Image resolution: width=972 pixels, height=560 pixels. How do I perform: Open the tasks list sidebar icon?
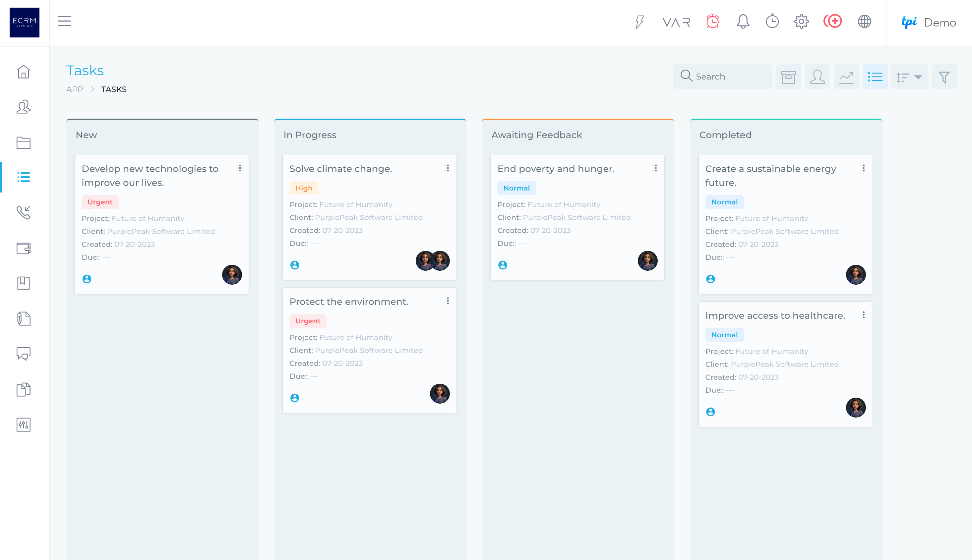pyautogui.click(x=24, y=177)
